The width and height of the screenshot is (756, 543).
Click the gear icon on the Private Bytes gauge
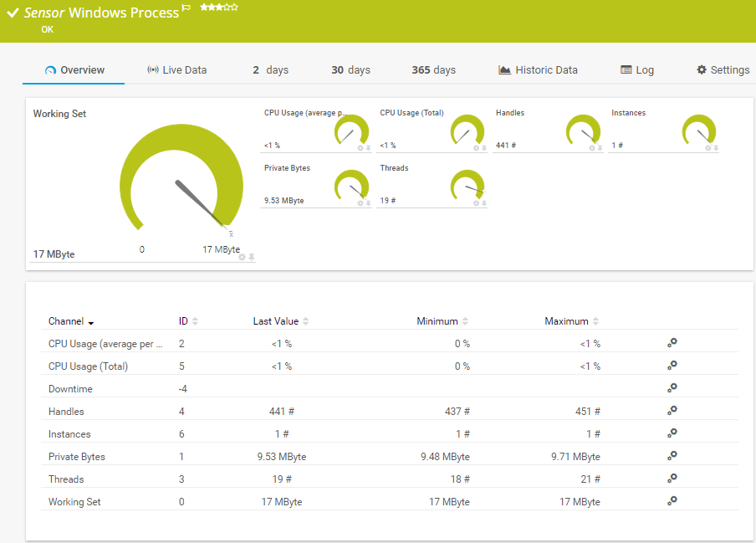point(360,203)
